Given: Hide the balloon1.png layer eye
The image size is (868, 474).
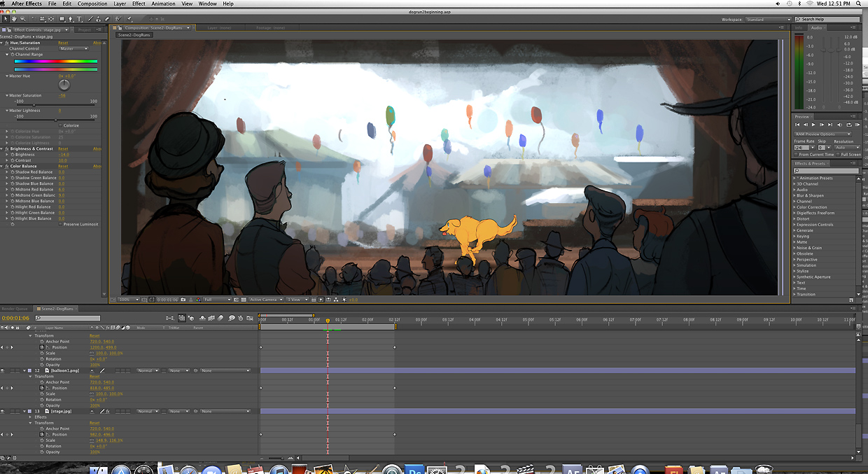Looking at the screenshot, I should [x=2, y=370].
